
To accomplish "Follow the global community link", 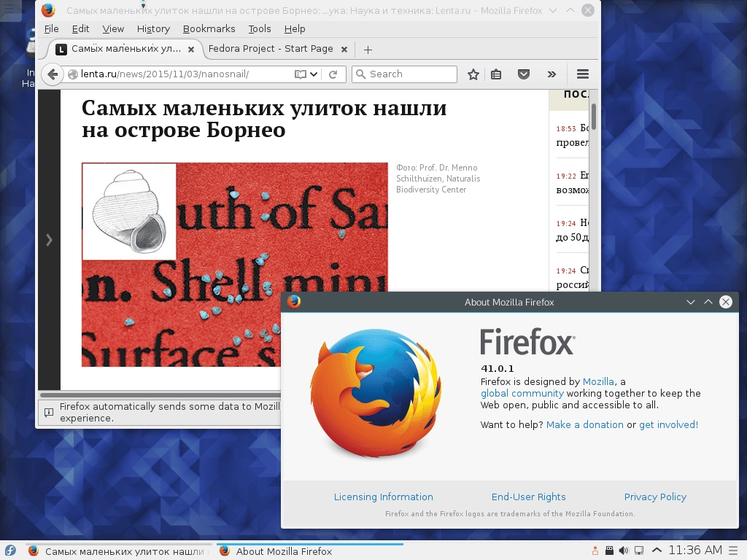I will point(522,393).
